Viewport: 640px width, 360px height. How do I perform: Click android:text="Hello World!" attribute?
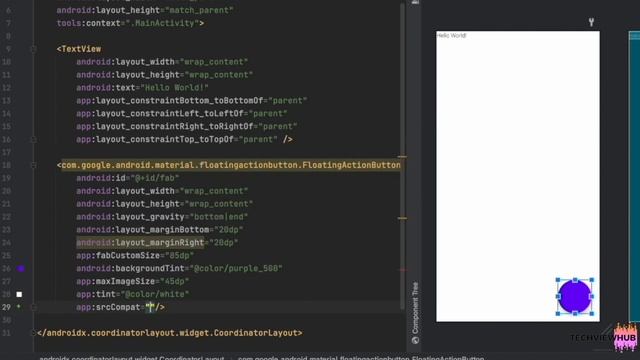click(142, 88)
